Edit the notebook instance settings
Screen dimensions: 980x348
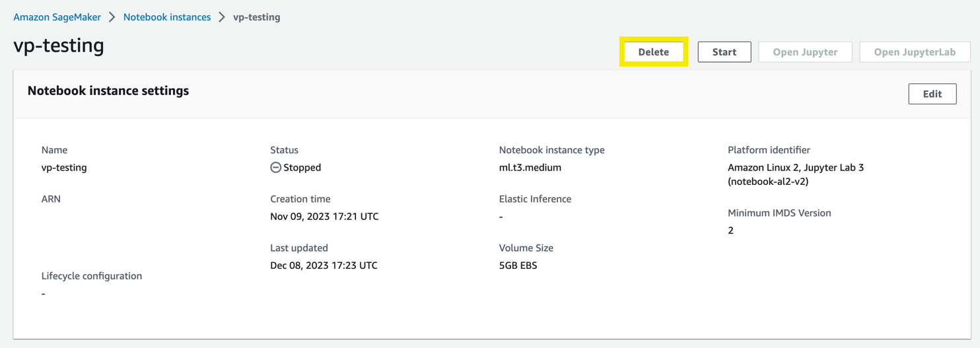point(932,94)
